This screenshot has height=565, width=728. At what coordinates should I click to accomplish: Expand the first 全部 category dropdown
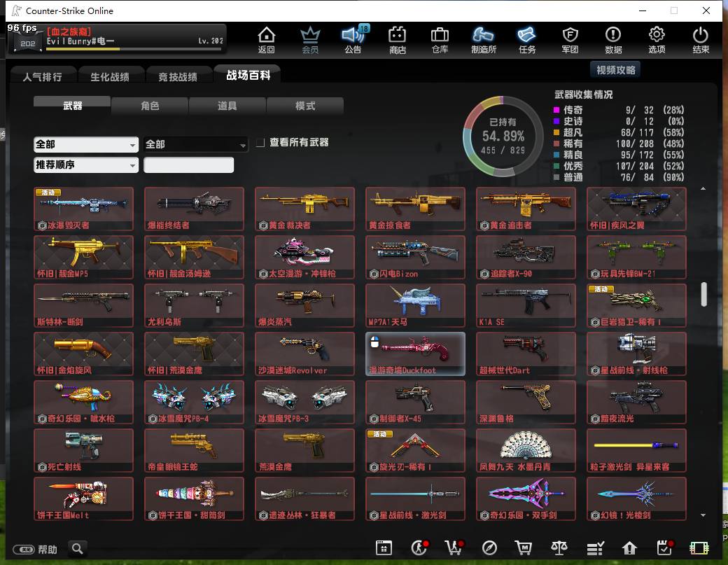(86, 144)
